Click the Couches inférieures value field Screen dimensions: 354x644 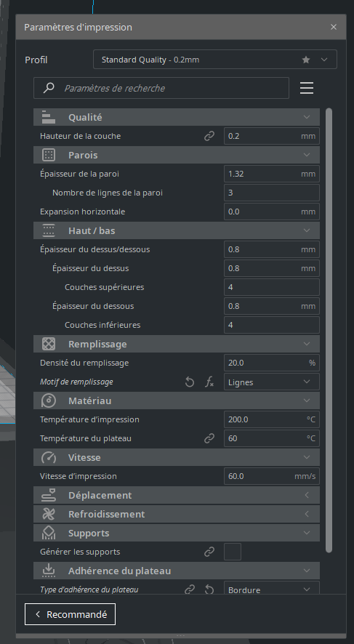[x=271, y=325]
